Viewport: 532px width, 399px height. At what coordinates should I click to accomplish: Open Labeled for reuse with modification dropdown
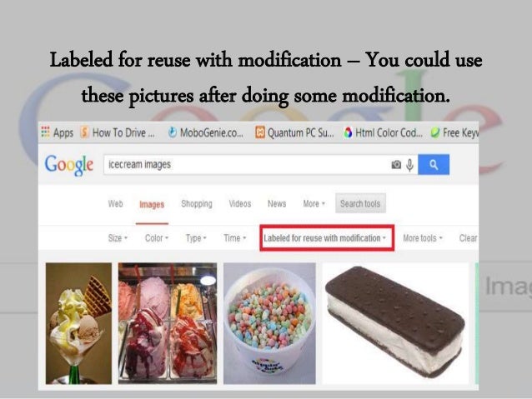pyautogui.click(x=325, y=238)
